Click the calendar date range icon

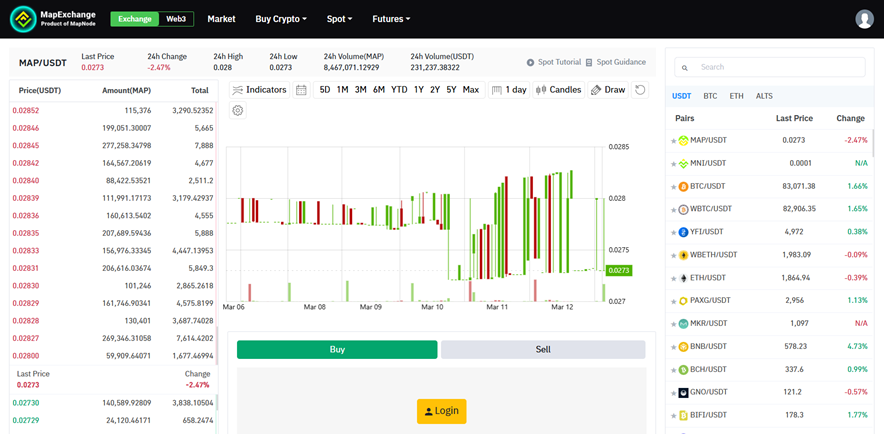[301, 90]
